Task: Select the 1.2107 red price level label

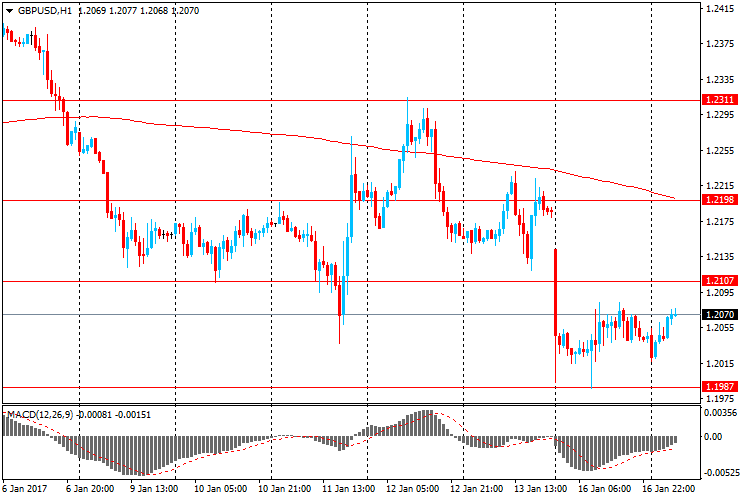Action: coord(720,281)
